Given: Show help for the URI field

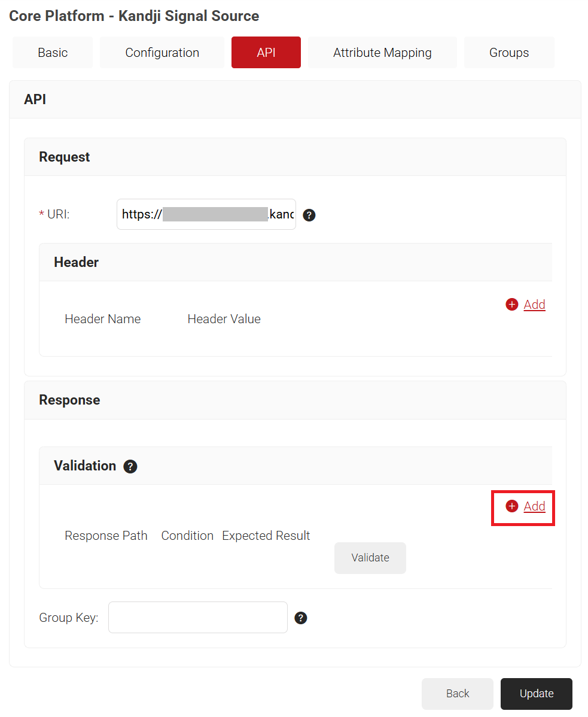Looking at the screenshot, I should (309, 215).
